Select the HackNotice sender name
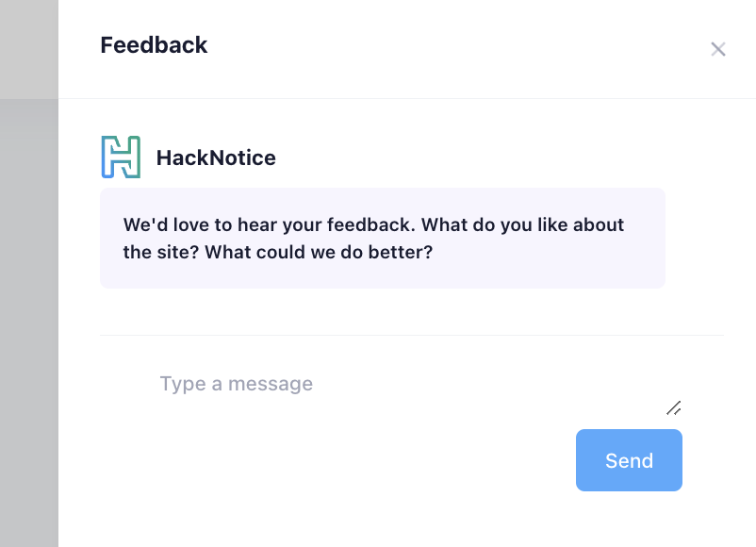Screen dimensions: 756x547 pyautogui.click(x=216, y=157)
